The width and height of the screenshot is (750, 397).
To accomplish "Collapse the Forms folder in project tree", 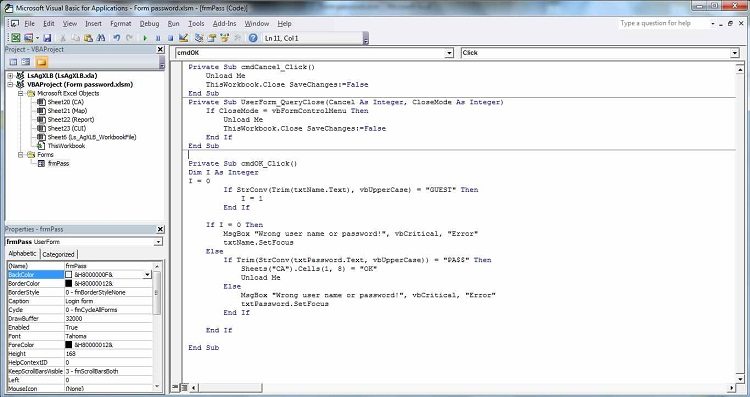I will [21, 154].
